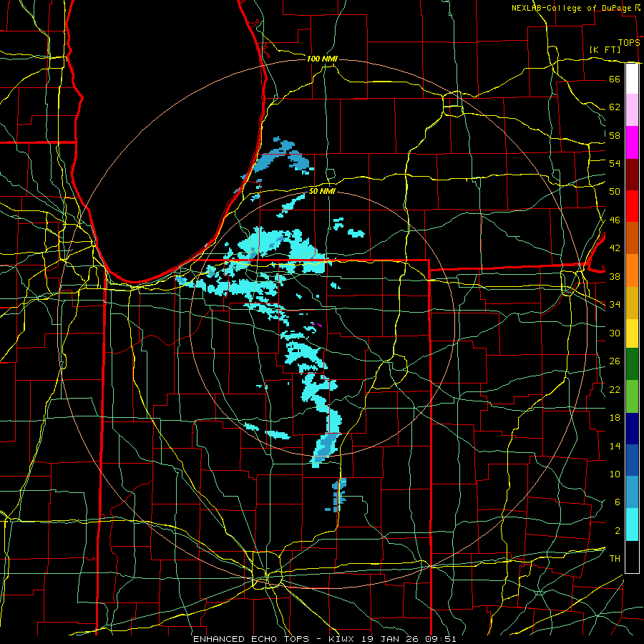
Task: Click the navy blue legend swatch
Action: [x=632, y=429]
